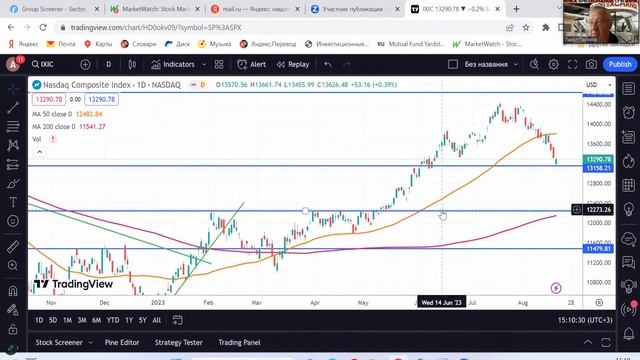Open the notifications bell panel

point(629,334)
